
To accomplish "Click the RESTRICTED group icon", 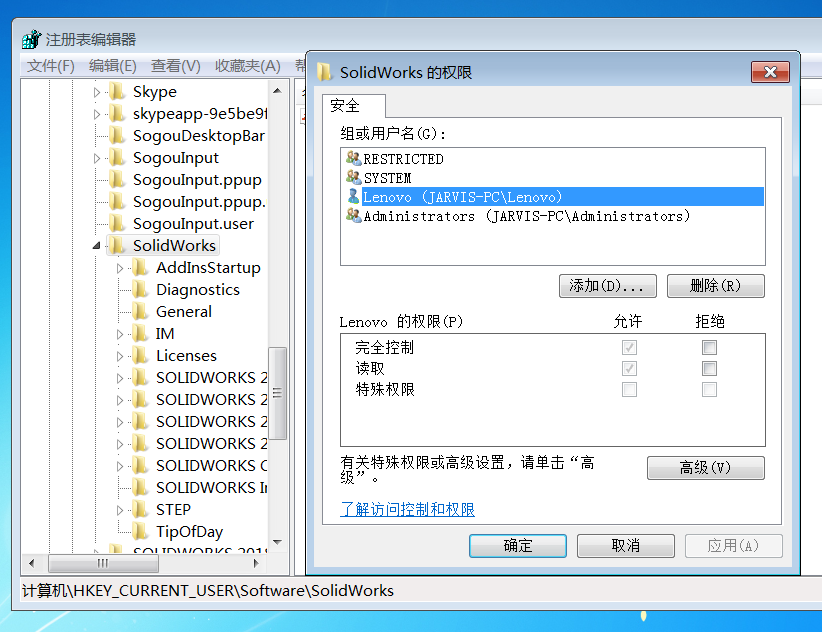I will pyautogui.click(x=353, y=158).
